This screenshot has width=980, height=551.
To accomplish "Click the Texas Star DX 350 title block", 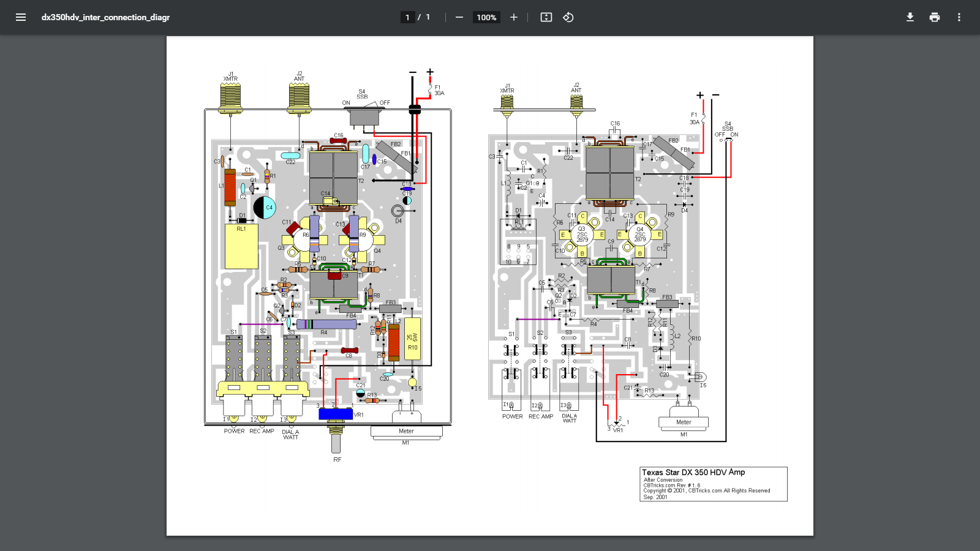I will coord(694,472).
